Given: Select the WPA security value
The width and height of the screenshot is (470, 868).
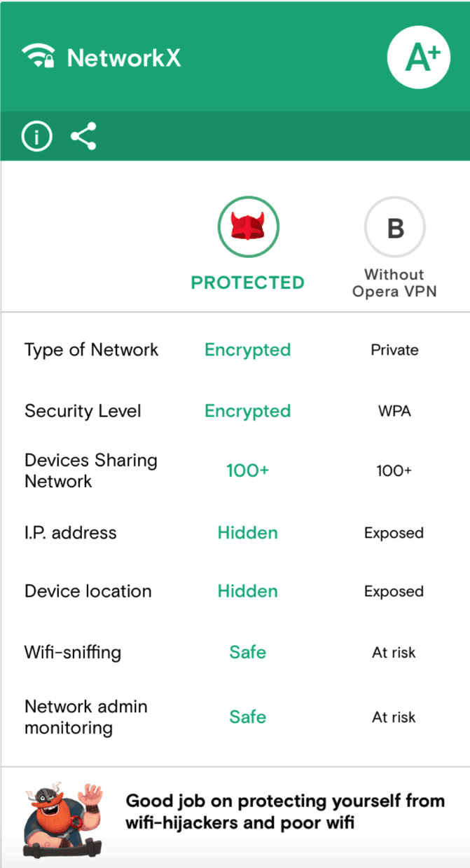Looking at the screenshot, I should click(394, 411).
